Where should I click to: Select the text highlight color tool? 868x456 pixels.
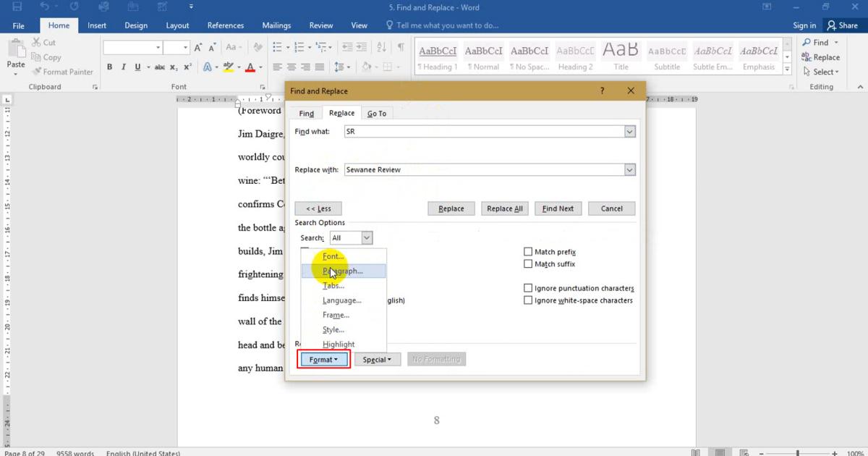point(228,67)
